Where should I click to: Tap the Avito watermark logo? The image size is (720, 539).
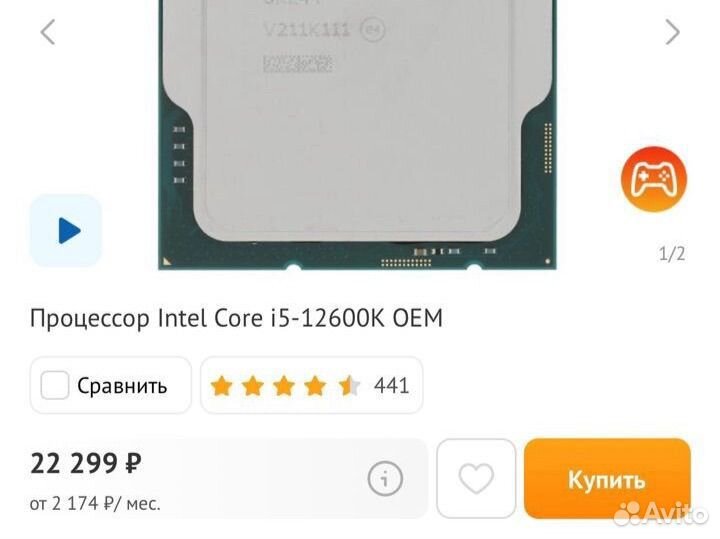click(660, 514)
